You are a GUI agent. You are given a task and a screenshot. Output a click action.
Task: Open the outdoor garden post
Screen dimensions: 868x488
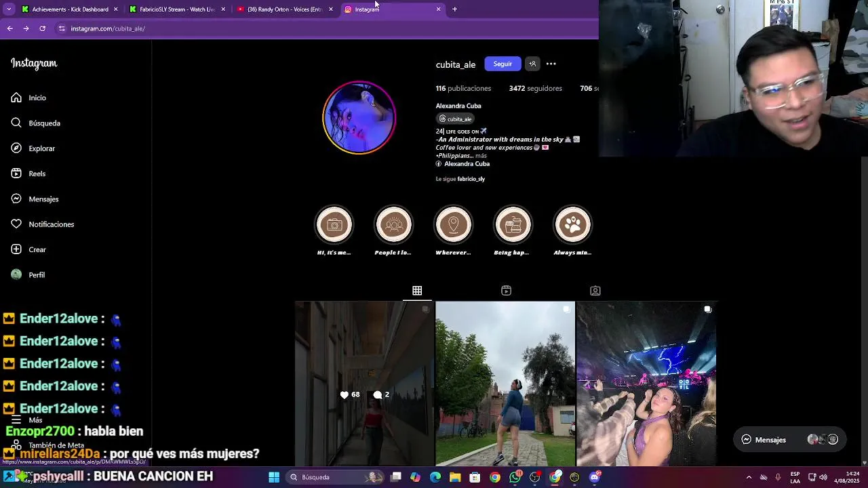(505, 384)
